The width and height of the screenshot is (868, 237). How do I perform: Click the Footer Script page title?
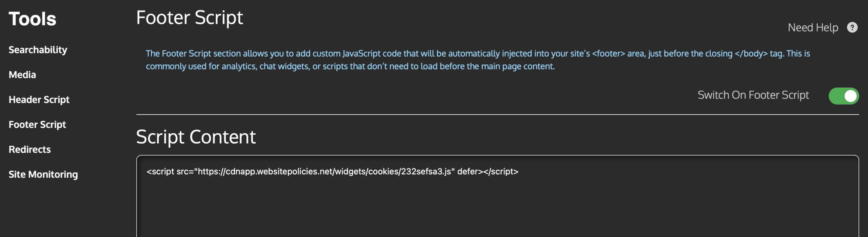[190, 17]
